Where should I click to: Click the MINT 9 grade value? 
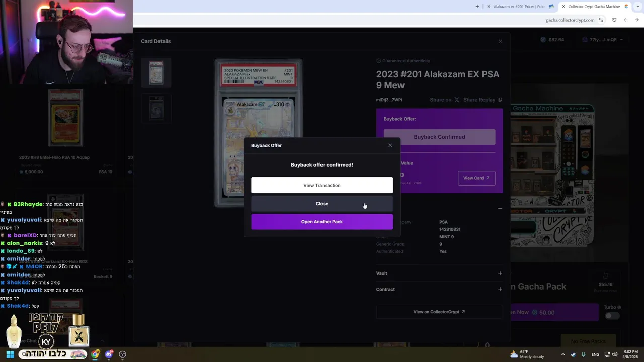pyautogui.click(x=446, y=237)
